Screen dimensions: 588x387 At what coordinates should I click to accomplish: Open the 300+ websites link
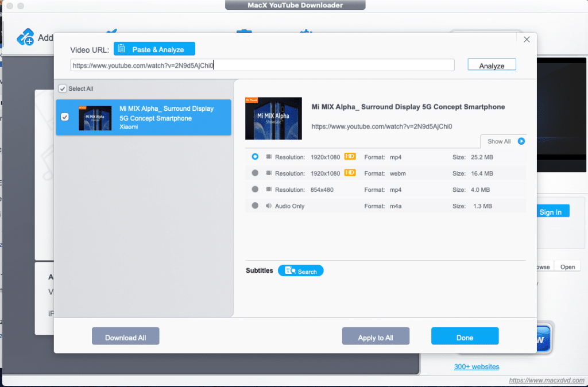click(x=477, y=366)
